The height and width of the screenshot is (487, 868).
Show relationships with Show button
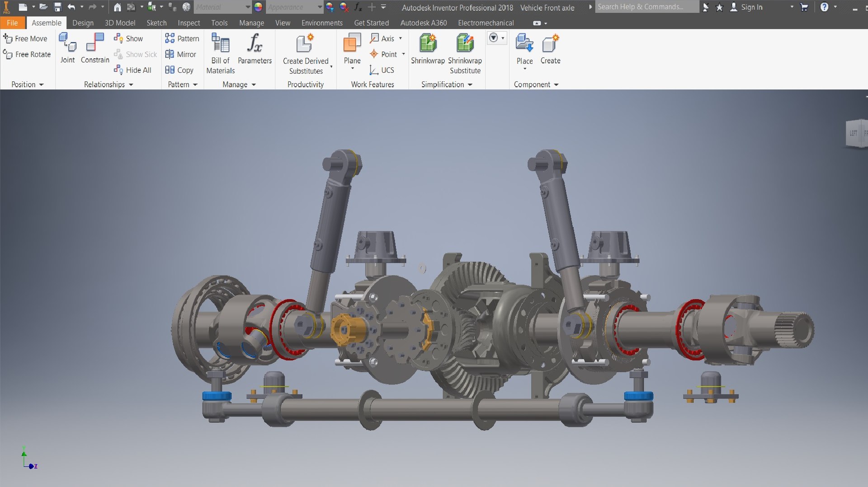pos(128,39)
